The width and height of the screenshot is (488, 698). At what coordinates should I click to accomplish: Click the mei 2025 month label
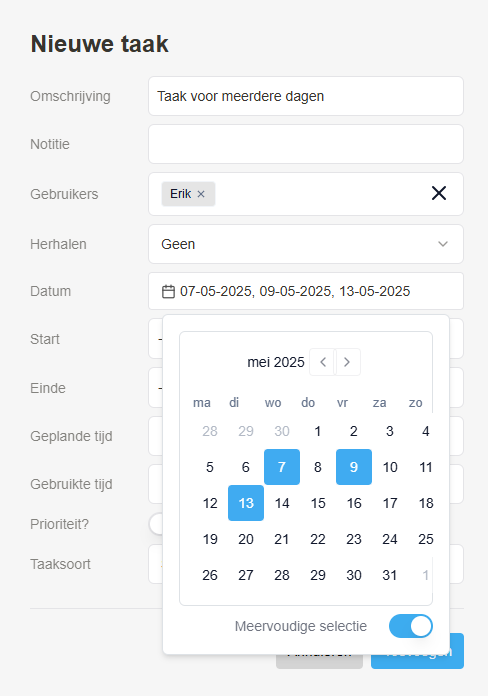click(x=276, y=362)
